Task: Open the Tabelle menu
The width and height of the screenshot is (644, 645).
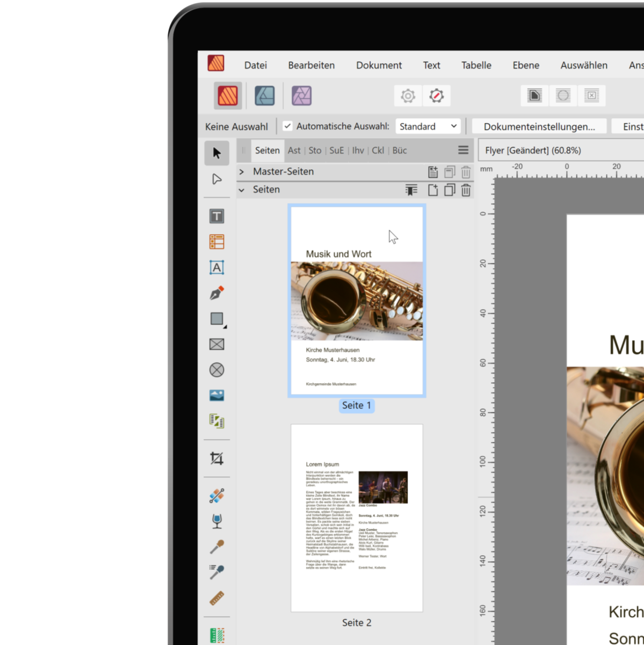Action: (x=476, y=65)
